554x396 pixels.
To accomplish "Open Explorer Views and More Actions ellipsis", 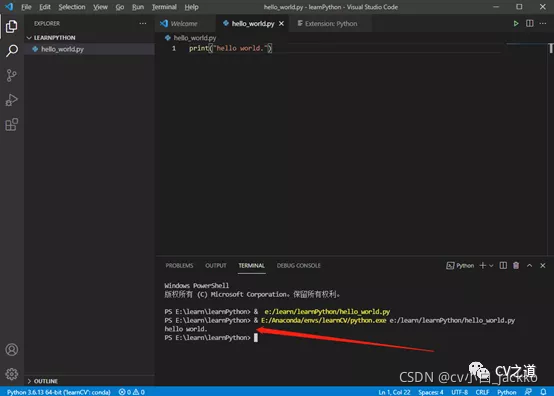I will 143,23.
